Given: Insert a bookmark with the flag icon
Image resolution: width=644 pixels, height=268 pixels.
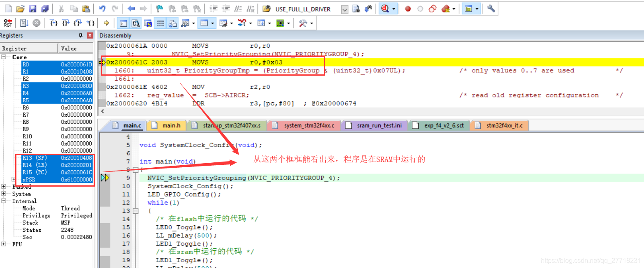Looking at the screenshot, I should tap(159, 9).
